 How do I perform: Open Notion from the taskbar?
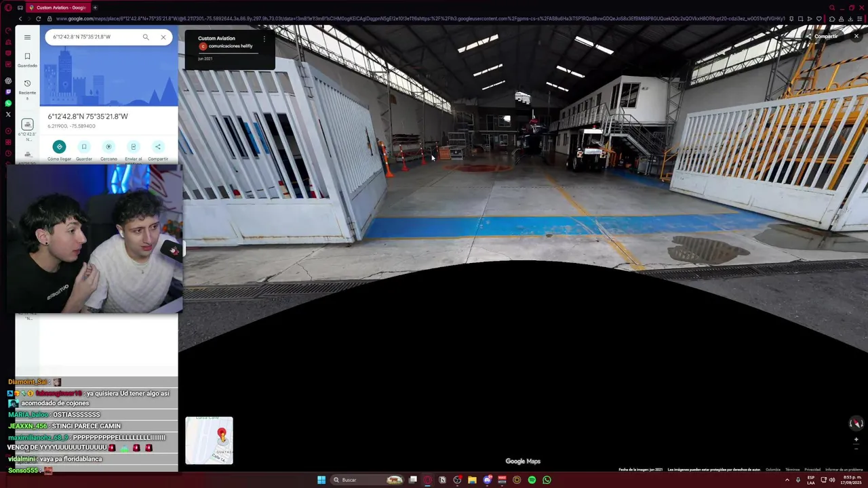click(x=442, y=480)
